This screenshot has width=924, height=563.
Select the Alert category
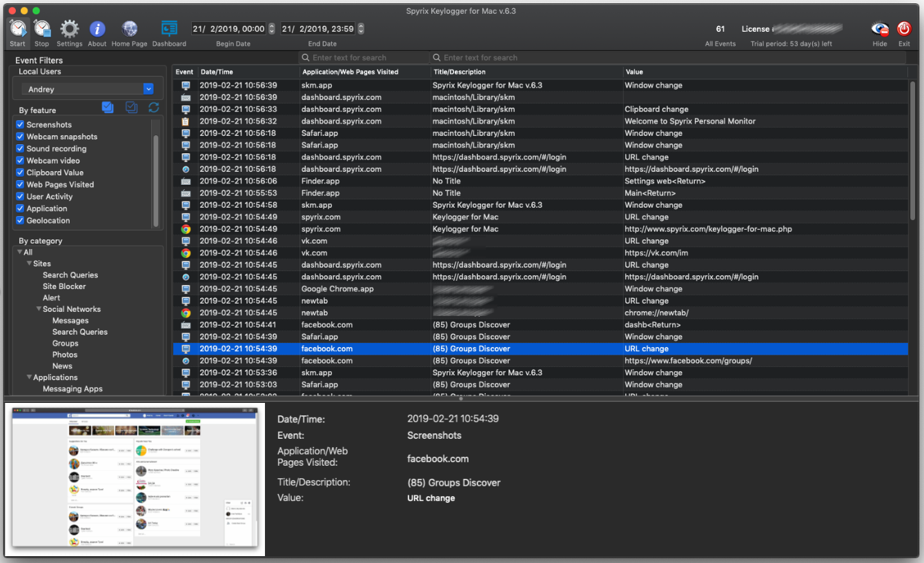tap(51, 298)
